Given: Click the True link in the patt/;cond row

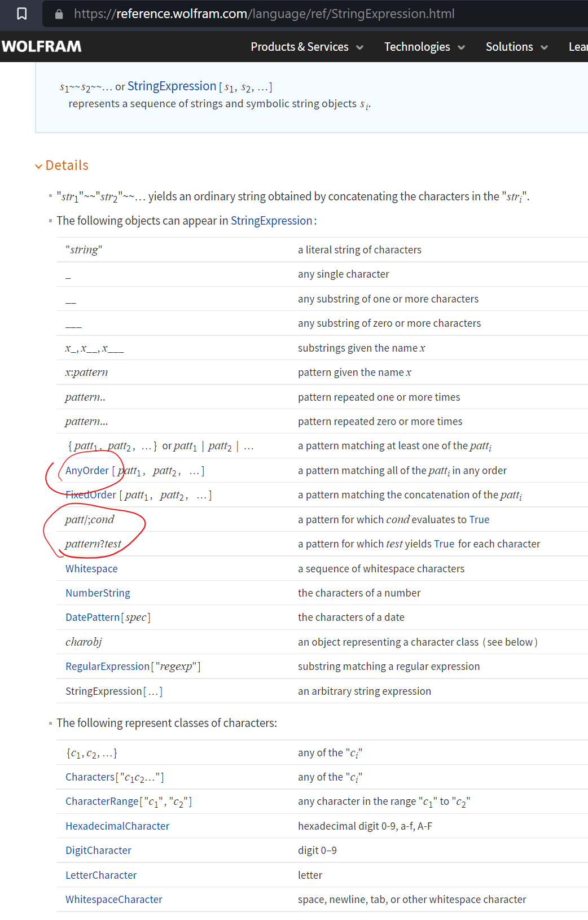Looking at the screenshot, I should click(479, 520).
